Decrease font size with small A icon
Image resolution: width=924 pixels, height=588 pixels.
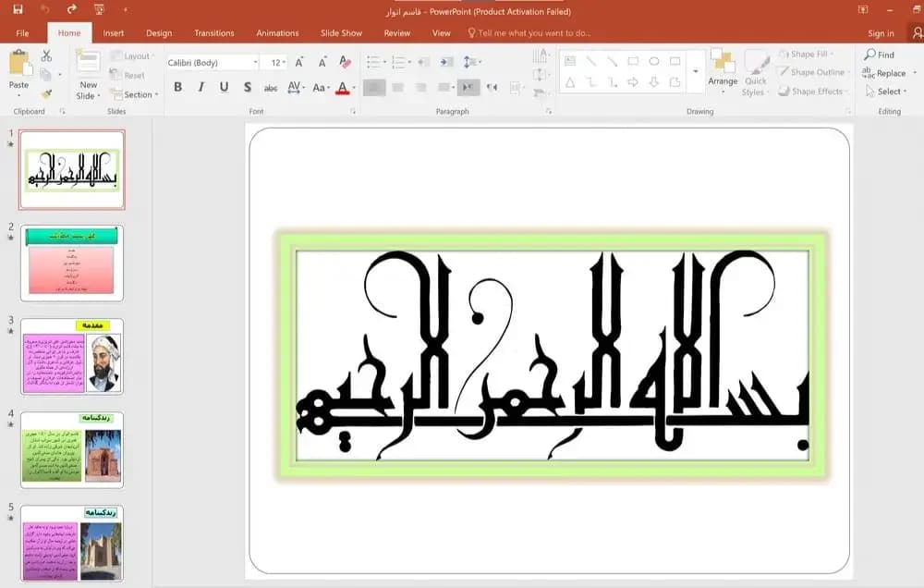point(322,62)
